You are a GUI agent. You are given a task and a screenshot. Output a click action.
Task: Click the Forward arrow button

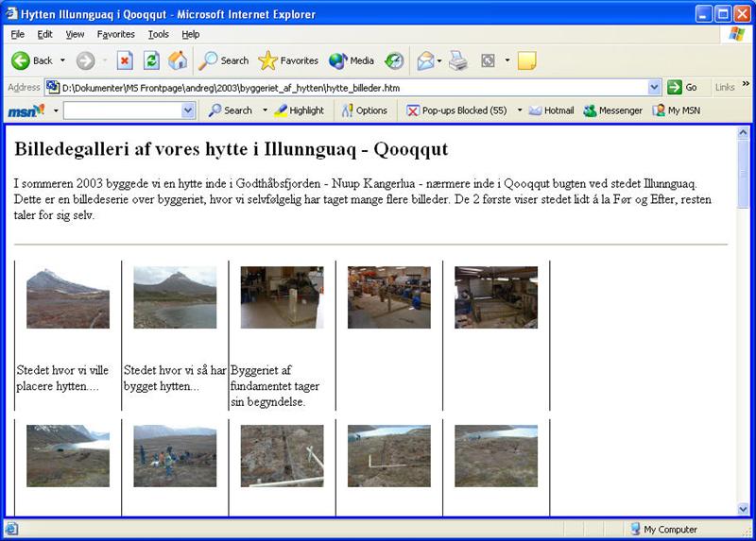[x=85, y=60]
